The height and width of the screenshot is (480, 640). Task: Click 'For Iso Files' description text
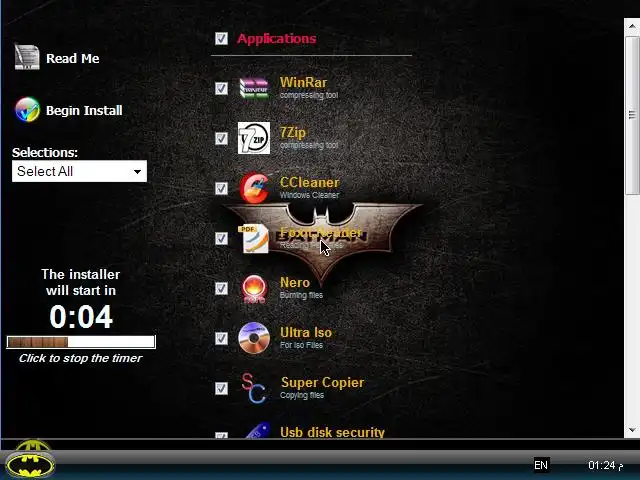[x=301, y=345]
